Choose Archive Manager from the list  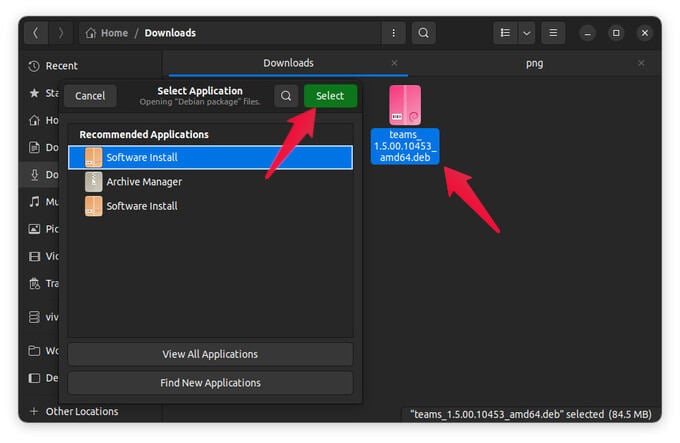210,182
